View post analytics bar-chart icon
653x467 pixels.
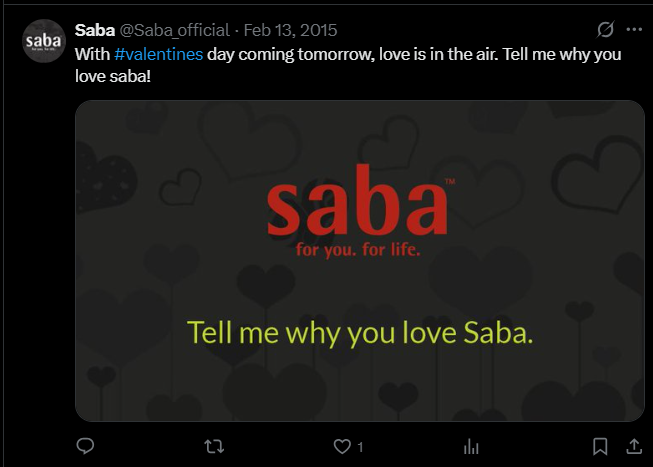coord(471,446)
